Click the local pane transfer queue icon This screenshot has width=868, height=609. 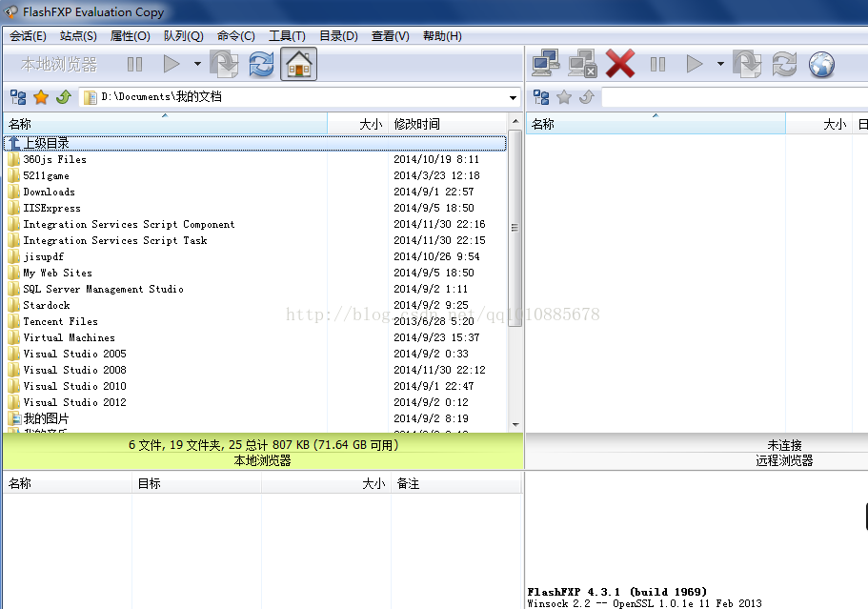[x=224, y=64]
